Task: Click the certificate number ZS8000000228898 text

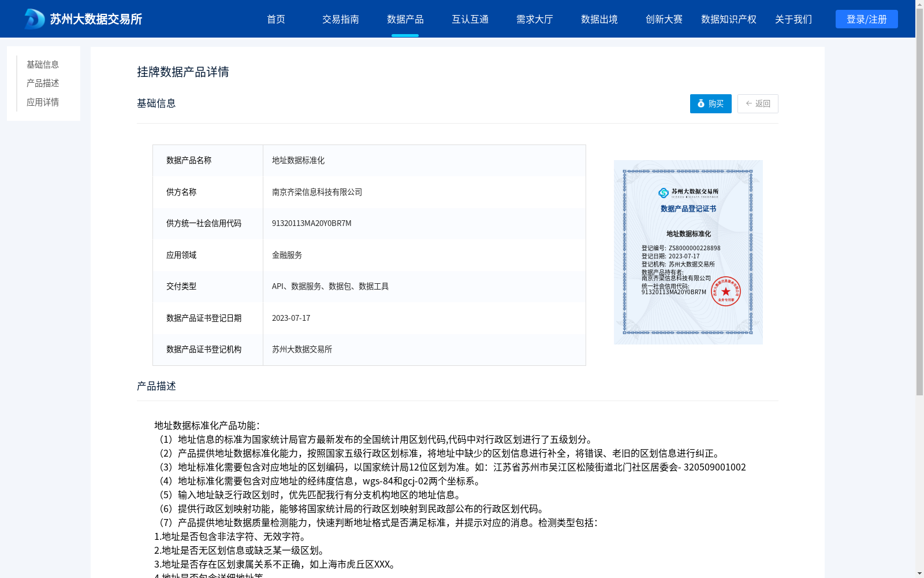Action: (x=695, y=249)
